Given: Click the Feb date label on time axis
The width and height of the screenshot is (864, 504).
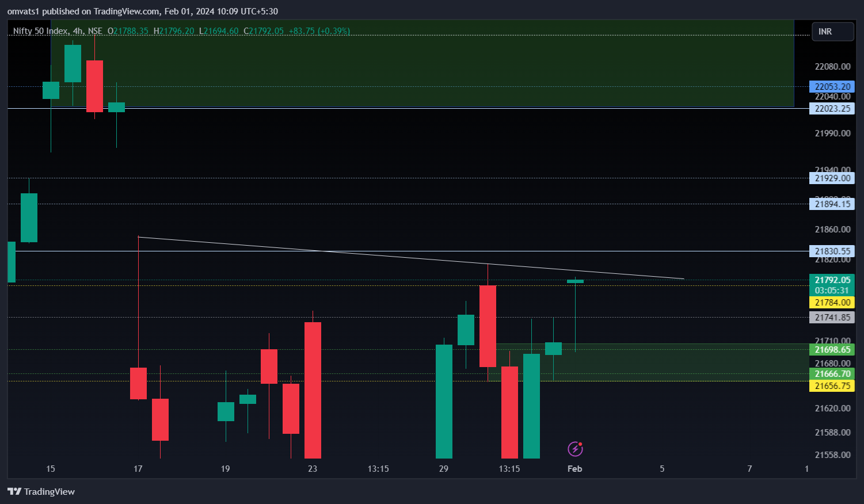Looking at the screenshot, I should tap(574, 469).
